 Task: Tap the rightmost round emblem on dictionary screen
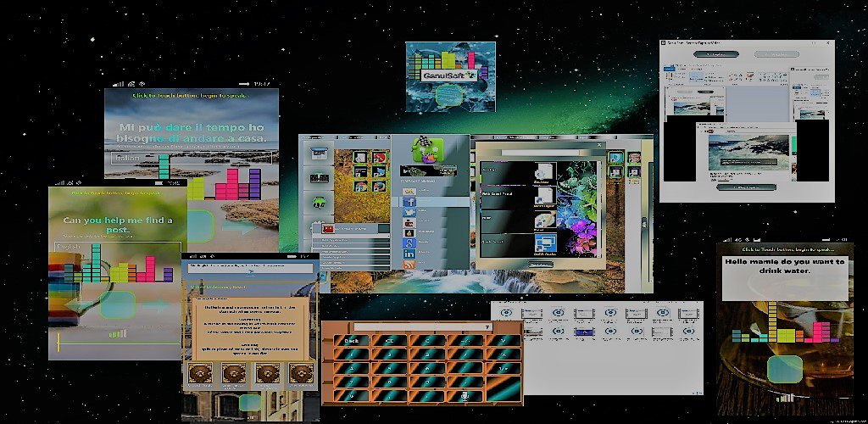tap(301, 374)
